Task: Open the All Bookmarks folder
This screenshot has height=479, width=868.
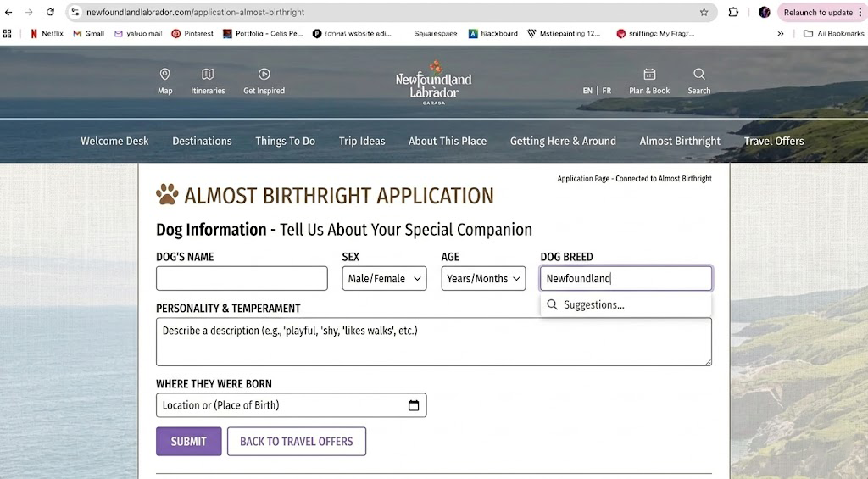Action: [834, 34]
